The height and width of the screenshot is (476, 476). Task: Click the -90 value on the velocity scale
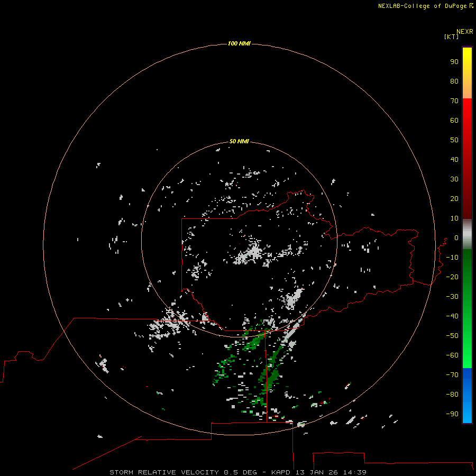coord(452,414)
